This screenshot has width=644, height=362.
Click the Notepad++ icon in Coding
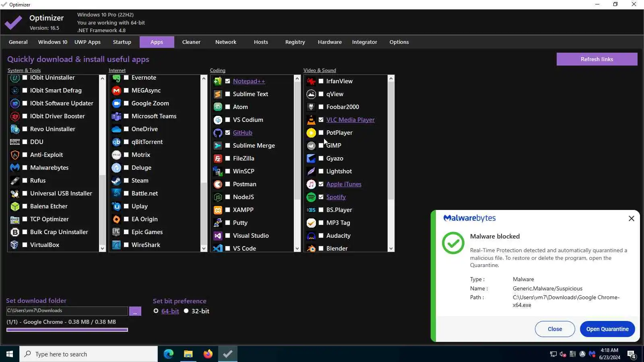coord(218,81)
